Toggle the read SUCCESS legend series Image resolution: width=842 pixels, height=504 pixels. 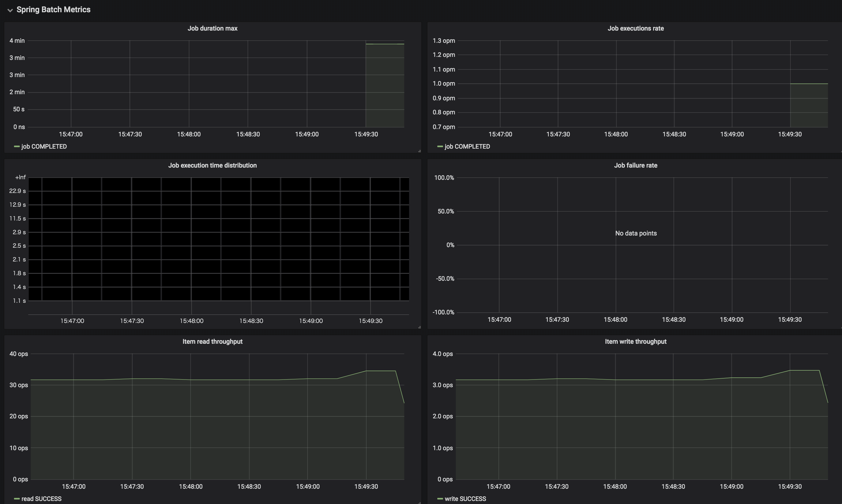(x=41, y=498)
